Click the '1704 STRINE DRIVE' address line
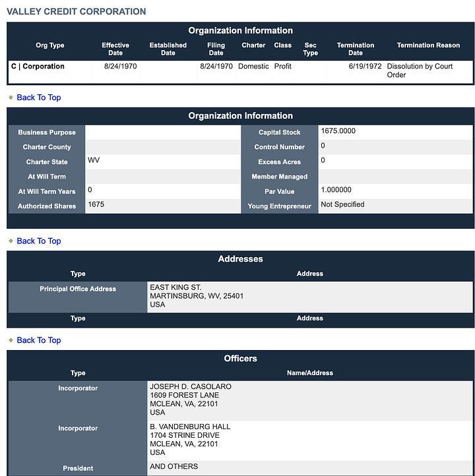 [185, 435]
